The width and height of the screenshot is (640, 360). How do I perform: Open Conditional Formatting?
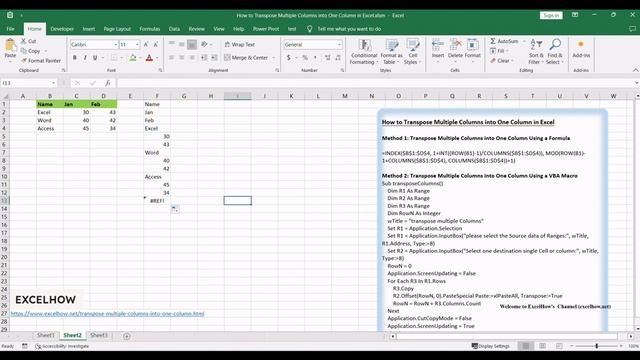coord(364,52)
